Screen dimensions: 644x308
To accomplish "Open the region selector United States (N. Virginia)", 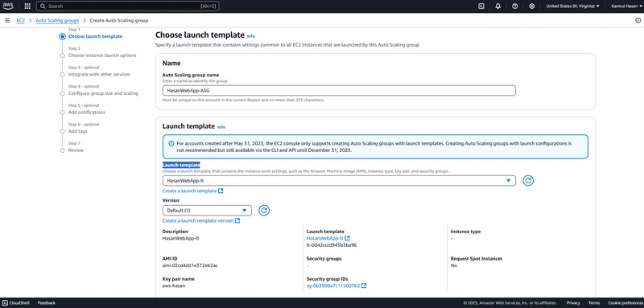I will pyautogui.click(x=572, y=6).
